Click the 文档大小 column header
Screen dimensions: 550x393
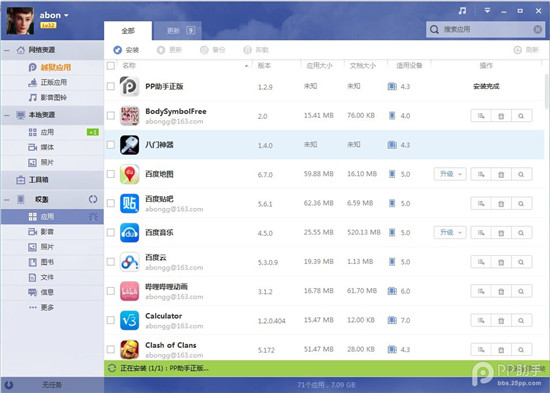[363, 66]
